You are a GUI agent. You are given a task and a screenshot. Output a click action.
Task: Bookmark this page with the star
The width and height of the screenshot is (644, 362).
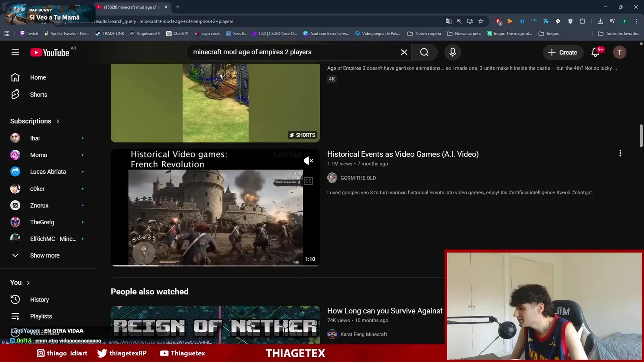click(481, 21)
